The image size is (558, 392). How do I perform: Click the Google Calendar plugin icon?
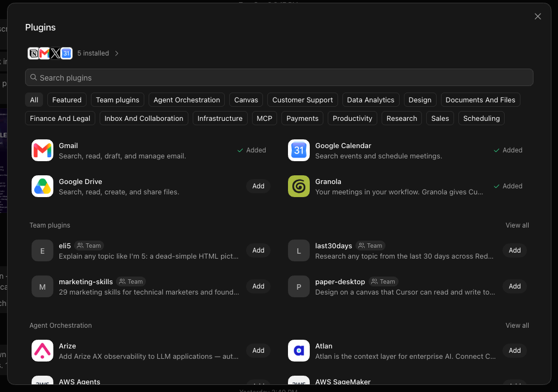(x=298, y=150)
